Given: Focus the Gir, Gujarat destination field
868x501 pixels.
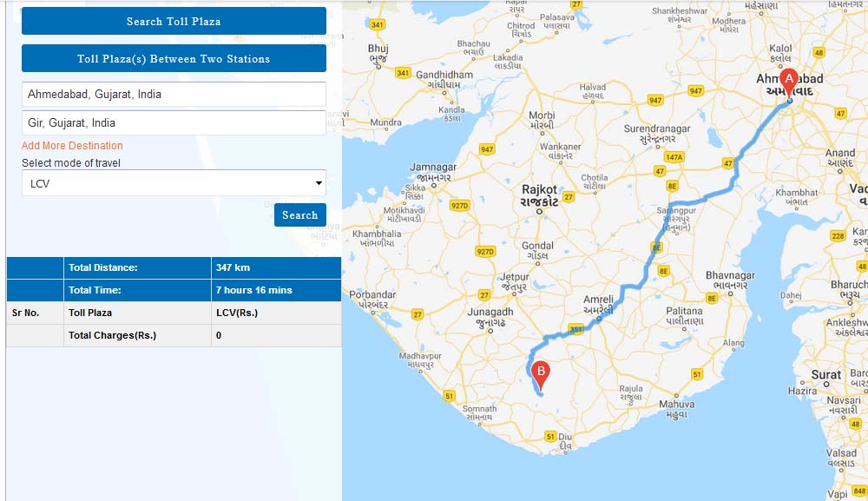Looking at the screenshot, I should (174, 123).
